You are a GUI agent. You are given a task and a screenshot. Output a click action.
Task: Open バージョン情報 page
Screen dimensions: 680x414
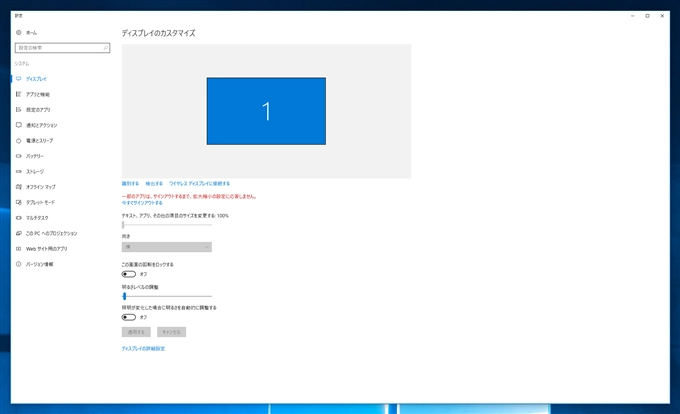point(39,264)
